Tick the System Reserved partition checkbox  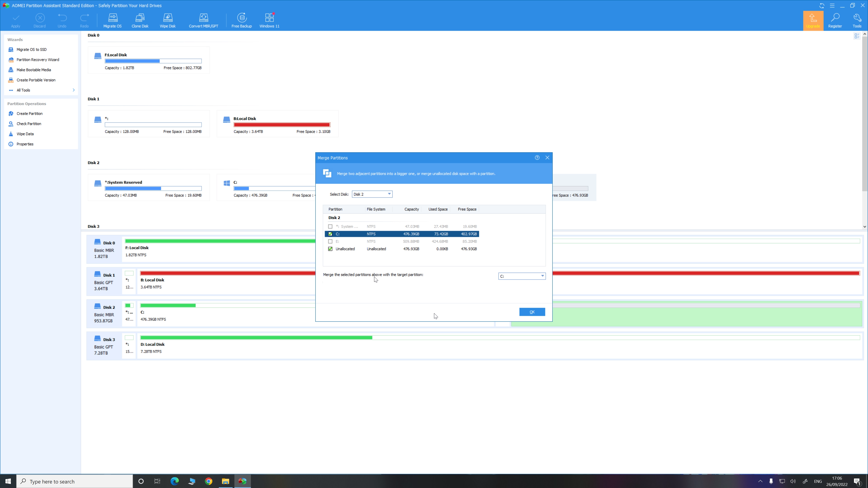[330, 226]
